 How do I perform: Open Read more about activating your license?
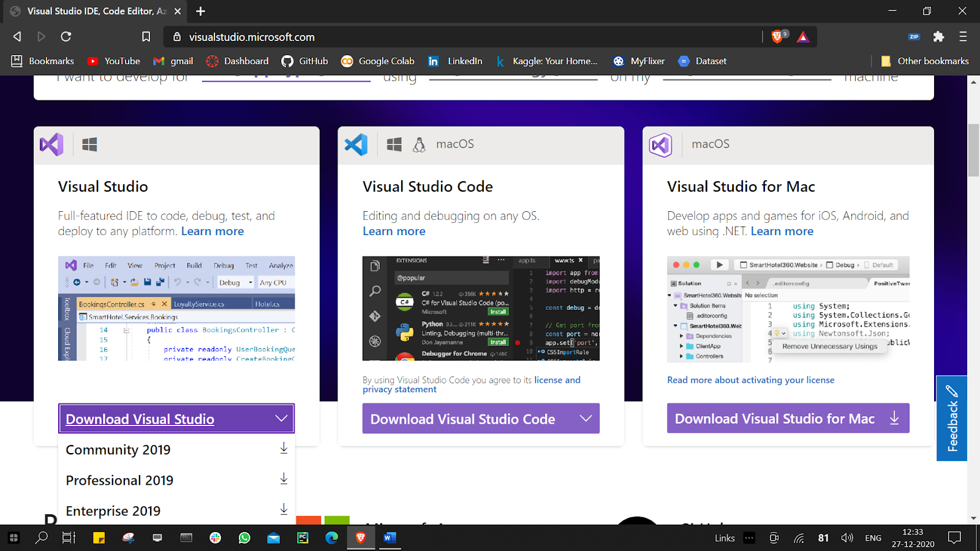point(751,380)
